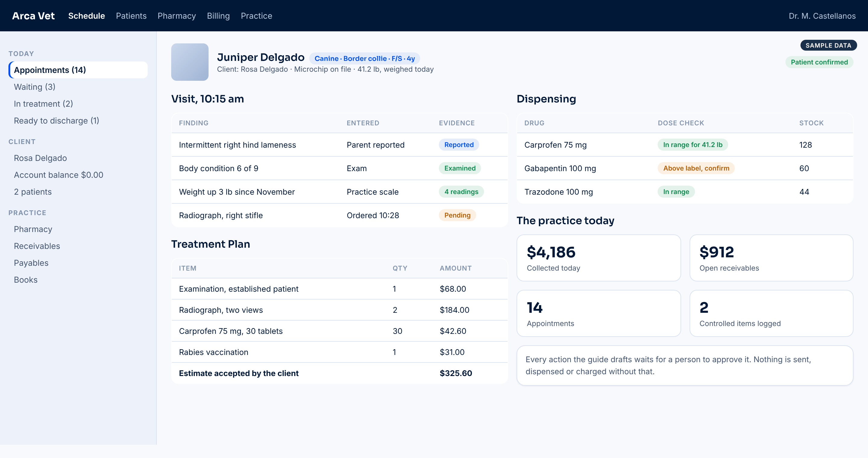
Task: Open Receivables in the sidebar
Action: (x=37, y=246)
